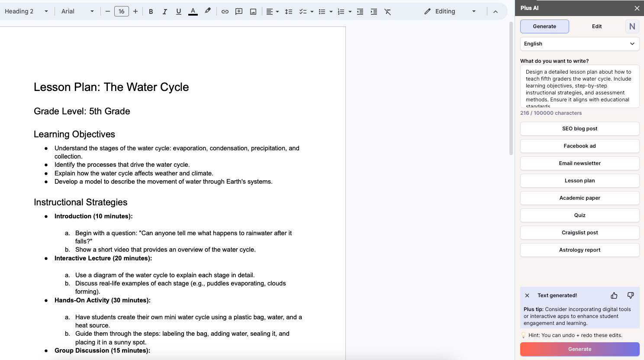Image resolution: width=644 pixels, height=360 pixels.
Task: Decrease font size with minus button
Action: pyautogui.click(x=108, y=12)
